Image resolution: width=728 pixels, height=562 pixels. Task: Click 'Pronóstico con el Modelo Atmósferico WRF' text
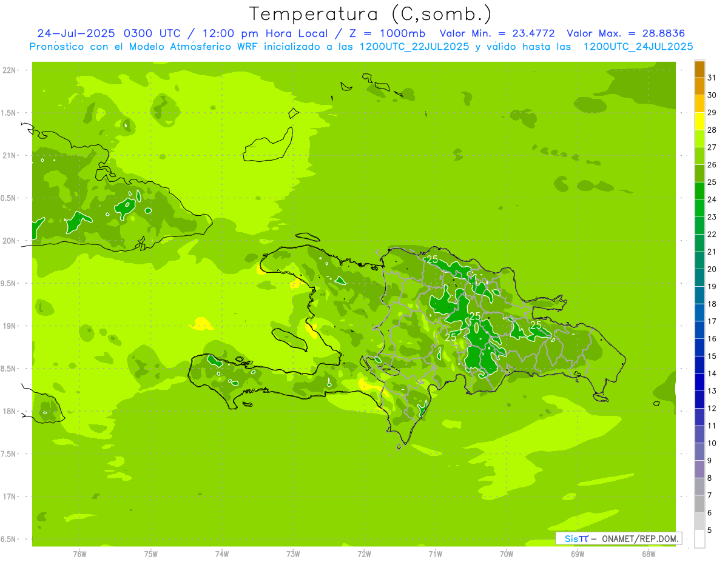[143, 47]
